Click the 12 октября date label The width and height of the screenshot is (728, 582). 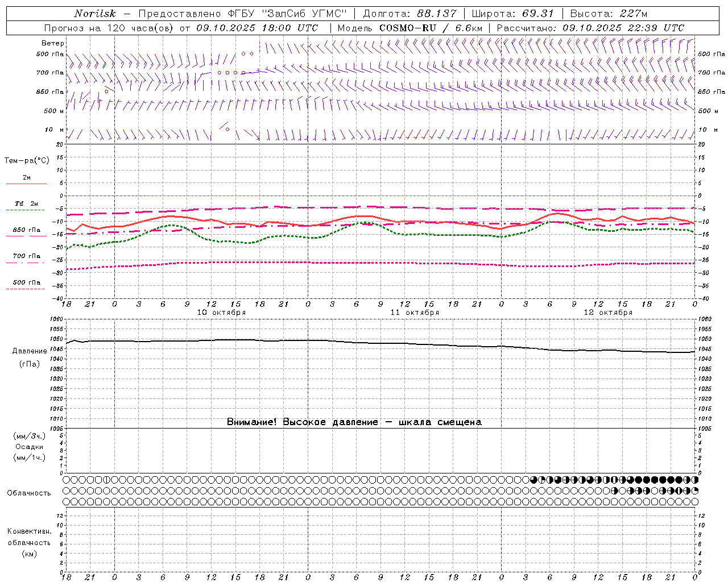[x=608, y=313]
